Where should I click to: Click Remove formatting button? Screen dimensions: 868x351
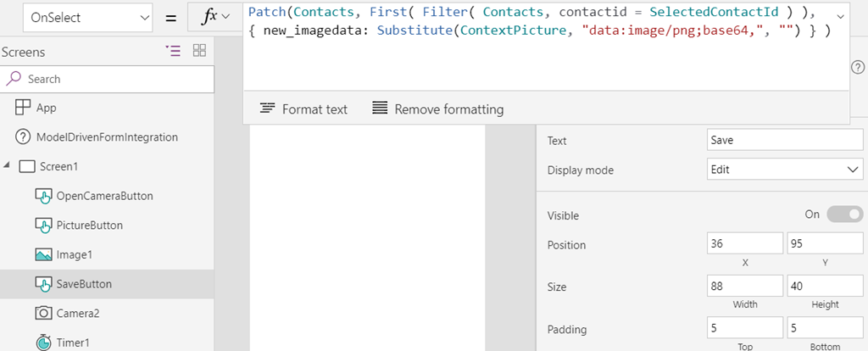coord(438,109)
